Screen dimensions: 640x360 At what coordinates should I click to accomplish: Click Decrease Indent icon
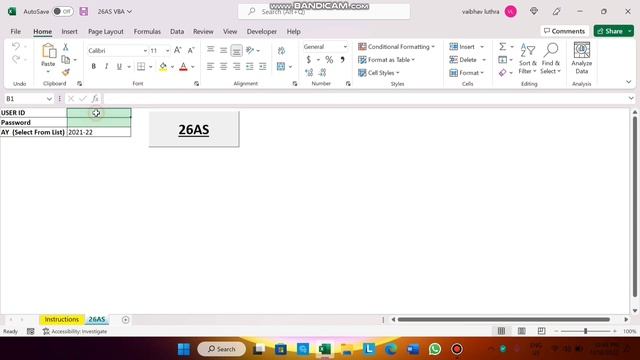click(249, 66)
